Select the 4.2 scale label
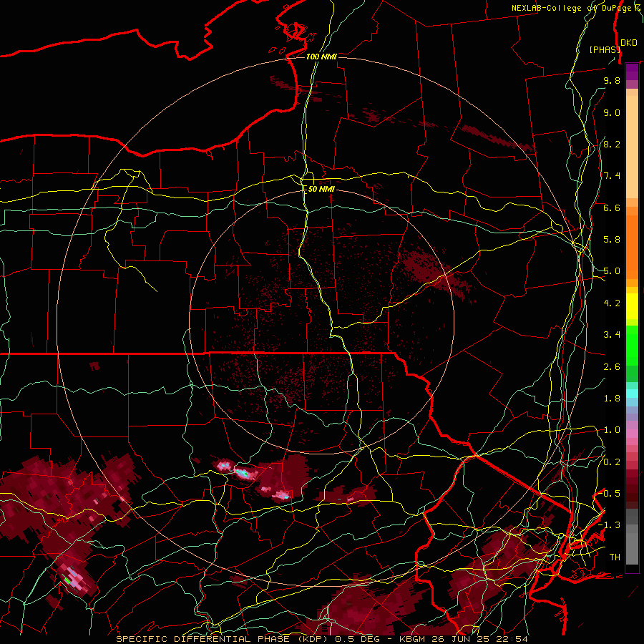The width and height of the screenshot is (644, 644). coord(612,303)
